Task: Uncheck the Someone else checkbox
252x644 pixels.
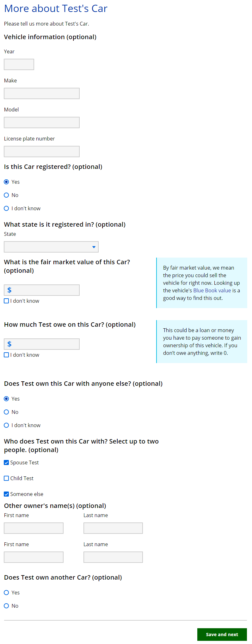Action: pyautogui.click(x=6, y=494)
